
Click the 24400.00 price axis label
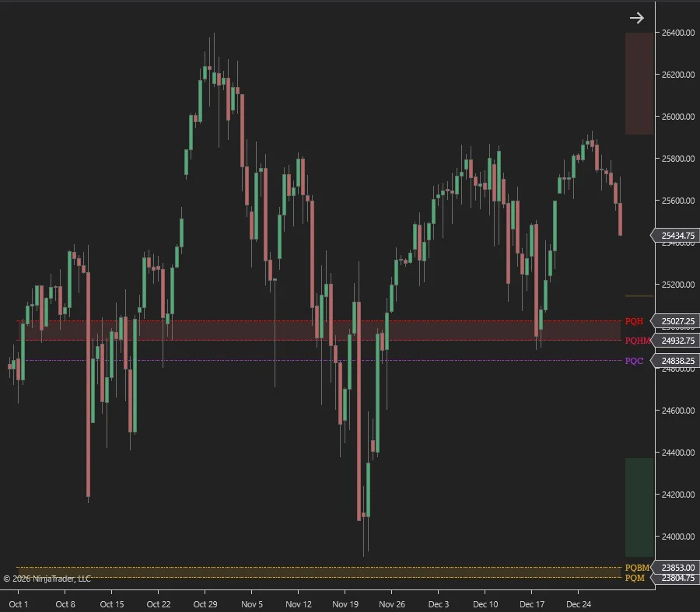[678, 452]
